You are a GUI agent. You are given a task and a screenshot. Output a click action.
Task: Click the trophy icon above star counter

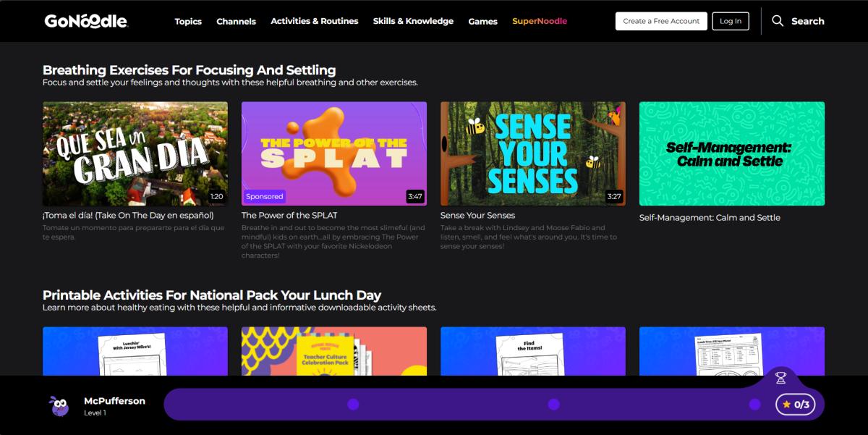click(x=780, y=378)
